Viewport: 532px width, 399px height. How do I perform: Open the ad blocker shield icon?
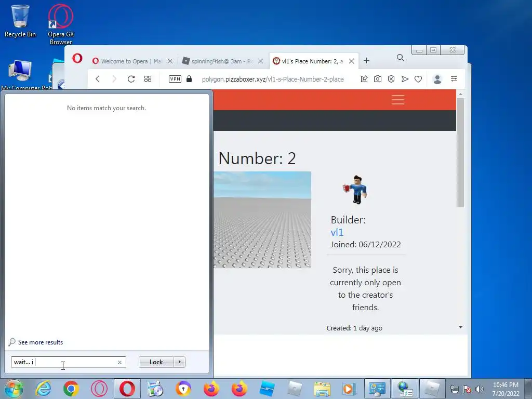click(391, 79)
